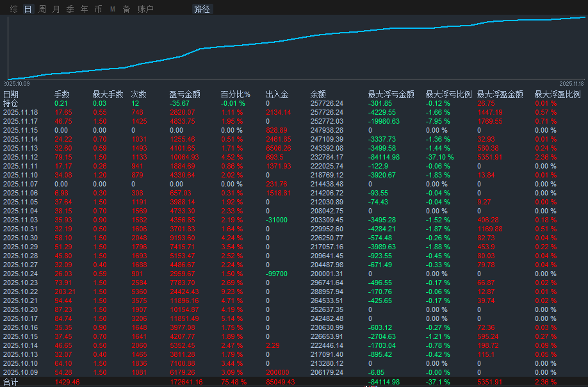Click profit value 24424.43

[x=184, y=292]
